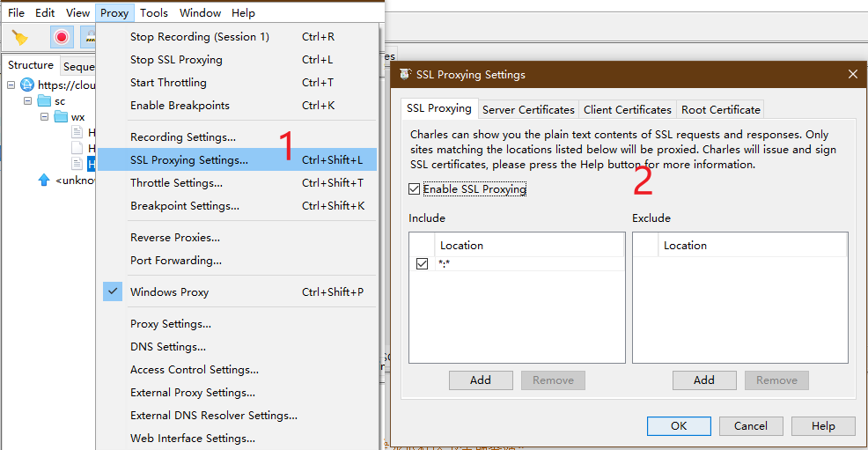Open Port Forwarding...
Image resolution: width=868 pixels, height=450 pixels.
(238, 260)
